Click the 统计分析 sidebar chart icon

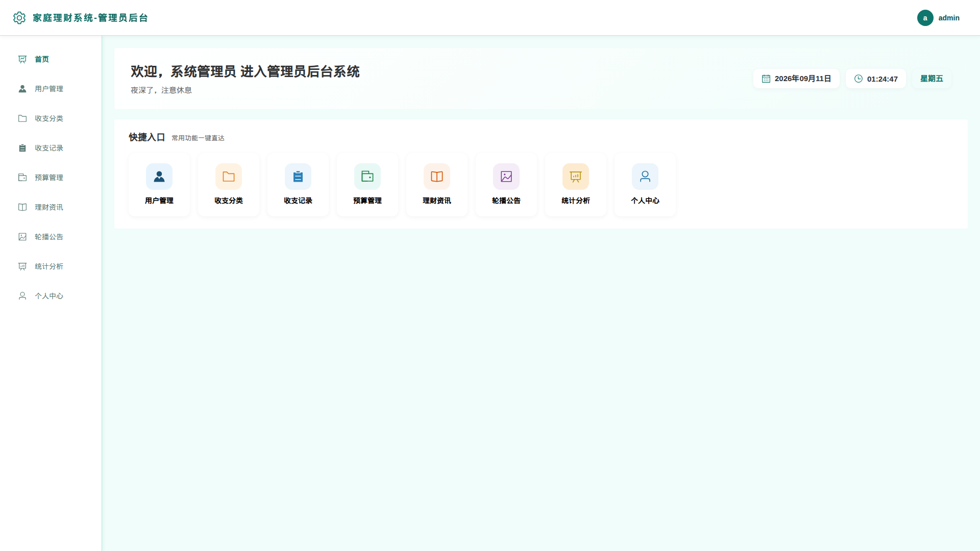pos(22,266)
